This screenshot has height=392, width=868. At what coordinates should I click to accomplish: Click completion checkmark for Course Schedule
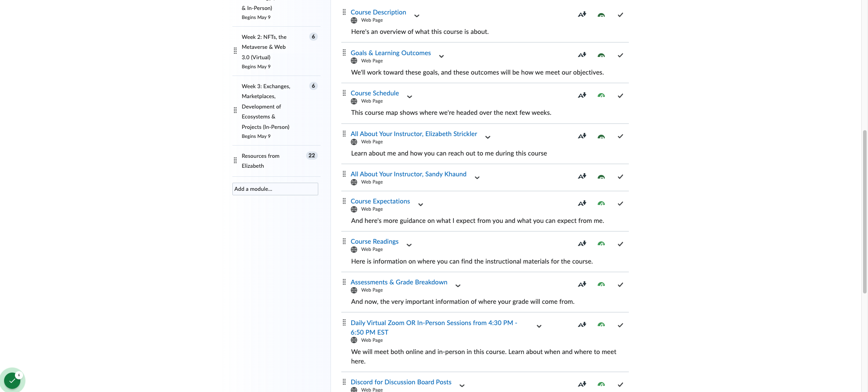click(620, 95)
